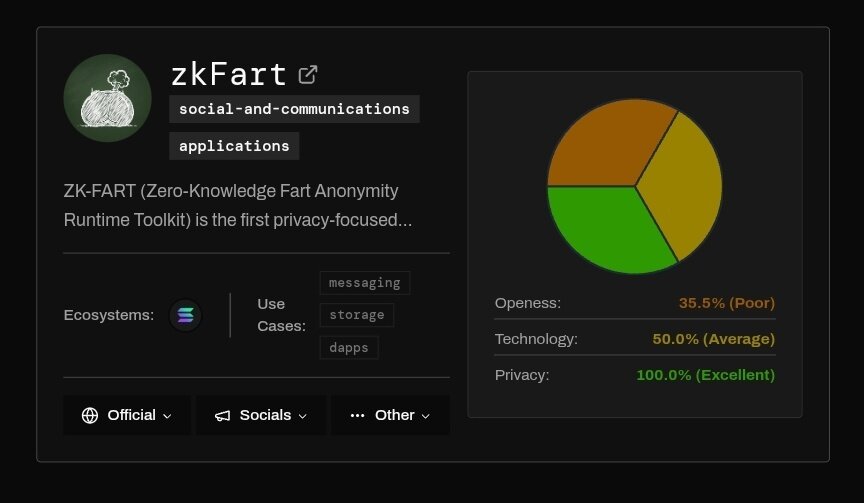
Task: Click the megaphone icon beside Socials
Action: tap(223, 415)
